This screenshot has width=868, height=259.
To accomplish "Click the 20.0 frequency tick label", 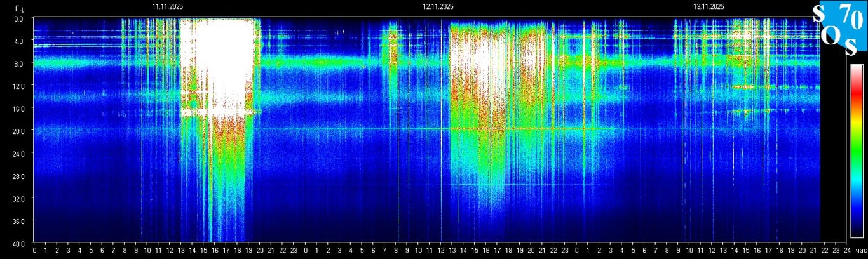I will [x=19, y=131].
